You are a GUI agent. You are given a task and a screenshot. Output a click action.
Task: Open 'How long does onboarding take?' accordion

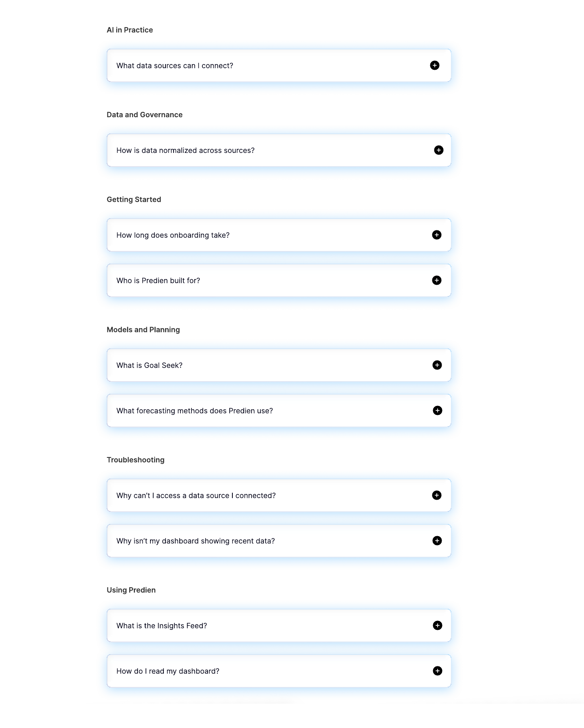279,235
